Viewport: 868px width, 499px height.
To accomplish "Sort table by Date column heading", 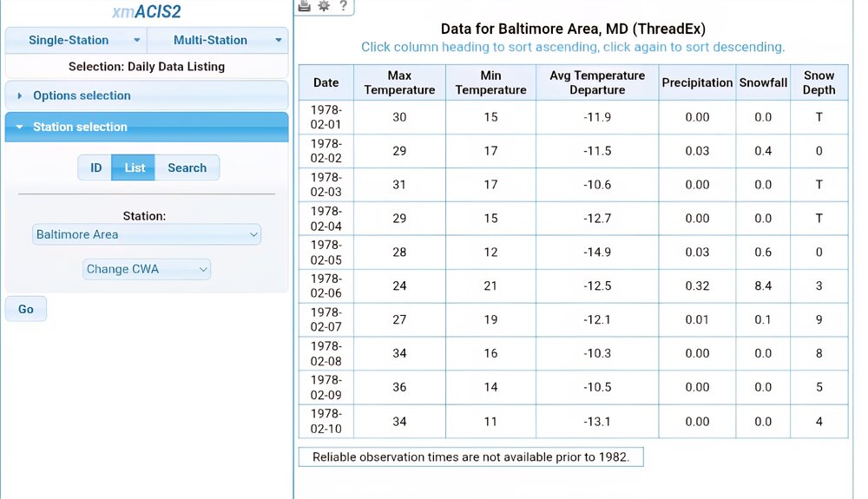I will pos(326,82).
